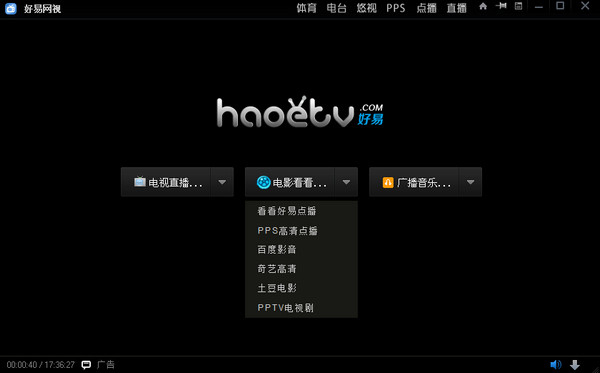Expand the 广播音乐 dropdown arrow

click(471, 182)
